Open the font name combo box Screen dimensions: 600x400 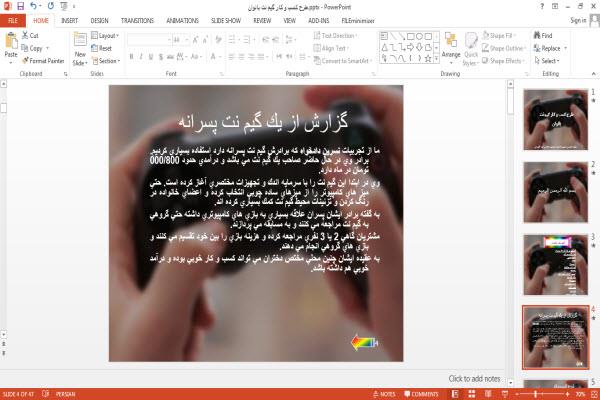click(150, 40)
